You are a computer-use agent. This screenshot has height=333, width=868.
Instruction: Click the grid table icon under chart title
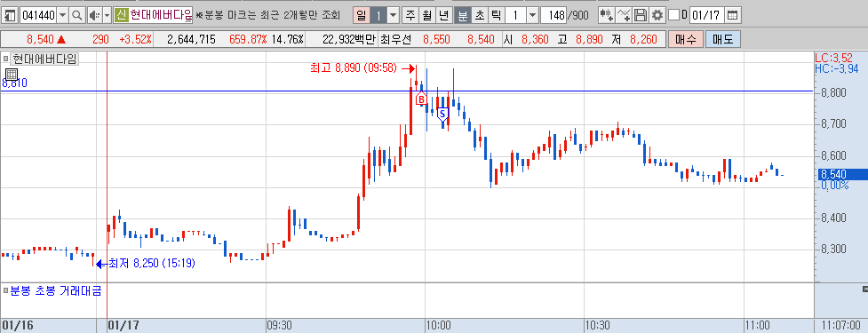12,75
